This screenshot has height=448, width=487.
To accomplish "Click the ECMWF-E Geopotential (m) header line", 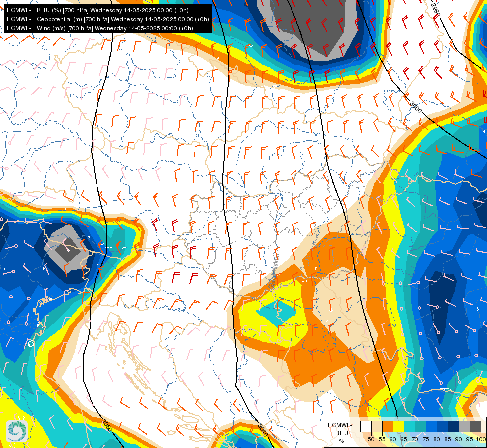I will pos(108,19).
